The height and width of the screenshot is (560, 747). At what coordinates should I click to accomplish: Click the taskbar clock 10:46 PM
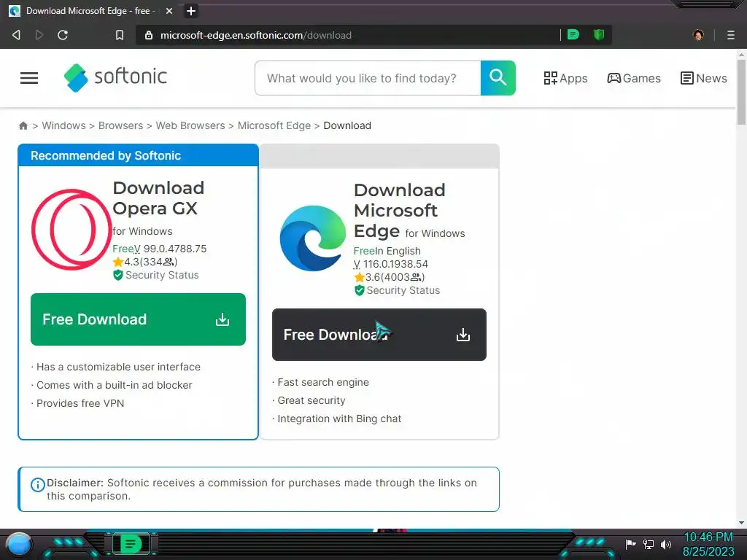point(708,537)
